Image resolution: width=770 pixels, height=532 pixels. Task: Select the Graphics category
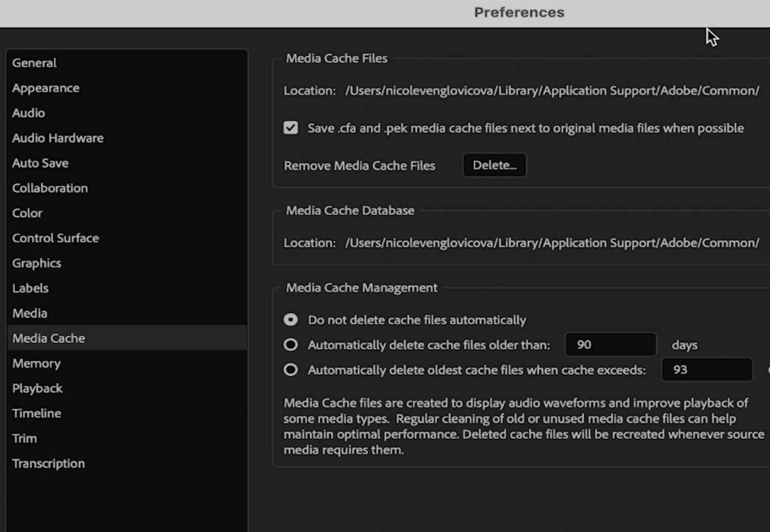(x=37, y=263)
